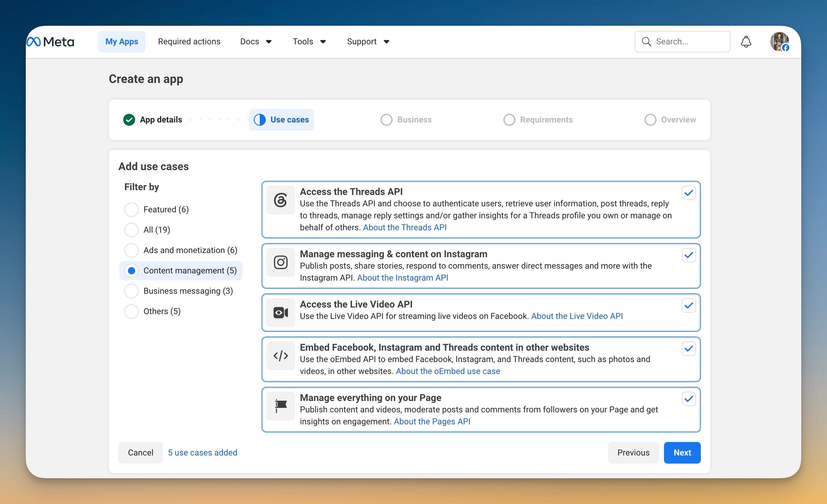Click the Add use cases heading
827x504 pixels.
click(153, 166)
